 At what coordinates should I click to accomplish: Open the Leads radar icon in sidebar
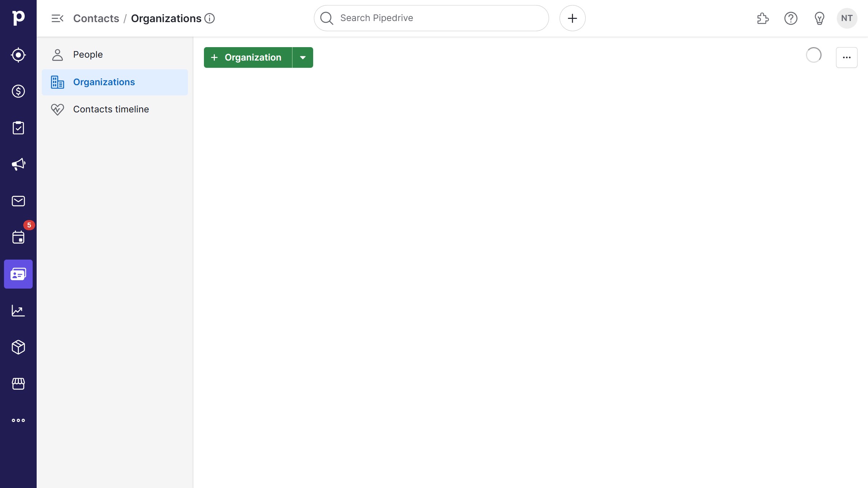(18, 55)
